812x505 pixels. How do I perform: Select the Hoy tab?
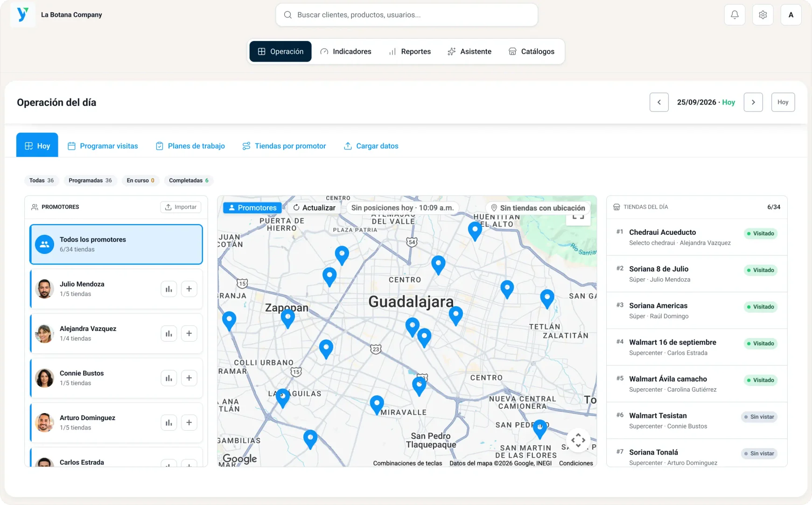37,146
